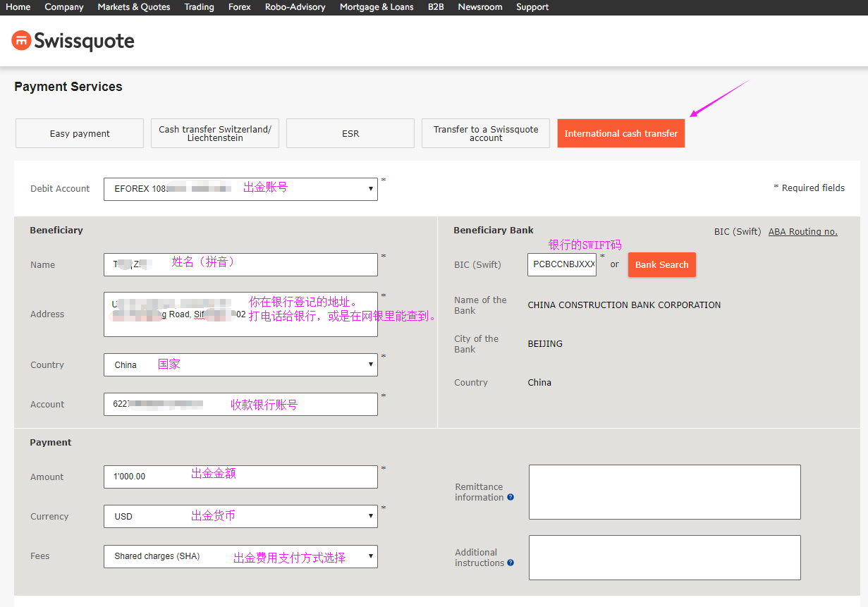Click the bank city value BEIJING
Screen dimensions: 868x607
[545, 344]
